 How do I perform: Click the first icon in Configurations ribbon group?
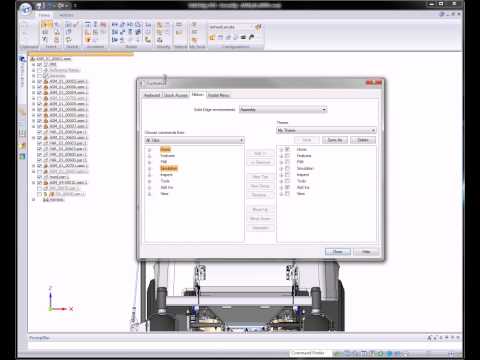(212, 37)
